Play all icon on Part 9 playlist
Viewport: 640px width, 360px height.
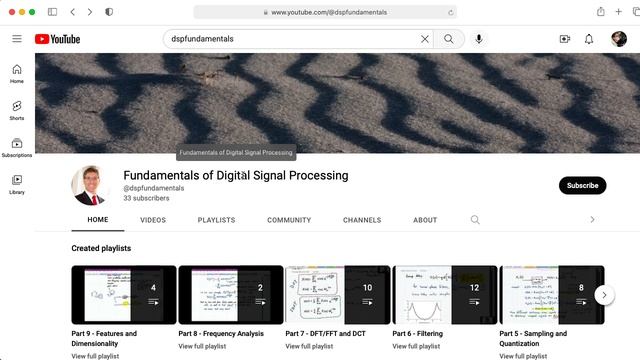point(153,302)
